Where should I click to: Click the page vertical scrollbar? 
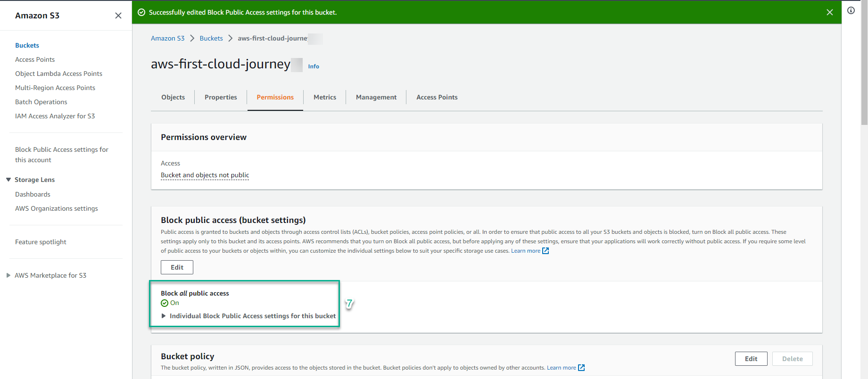864,63
